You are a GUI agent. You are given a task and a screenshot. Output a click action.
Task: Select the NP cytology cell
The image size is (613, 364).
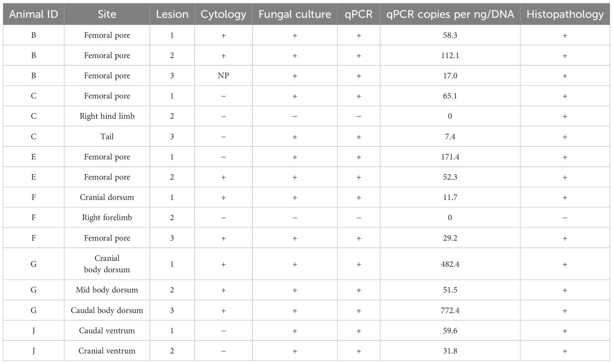pos(223,76)
